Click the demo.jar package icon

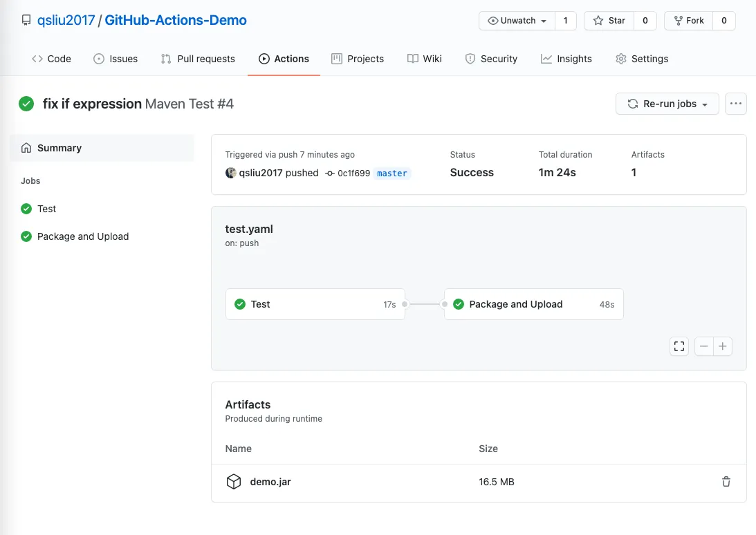234,482
